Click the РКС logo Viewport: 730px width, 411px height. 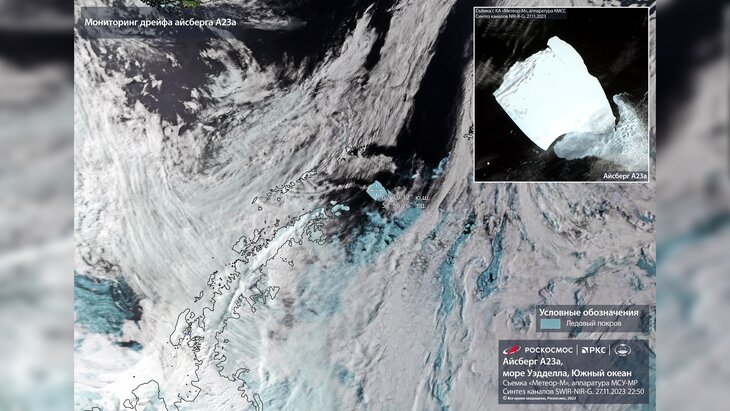(594, 350)
